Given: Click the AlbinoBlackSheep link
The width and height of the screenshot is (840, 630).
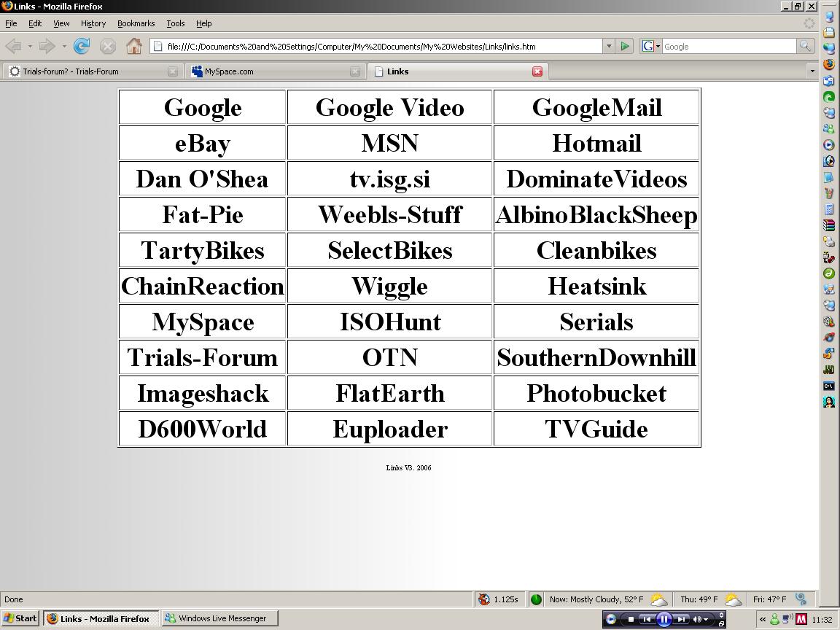Looking at the screenshot, I should coord(596,215).
